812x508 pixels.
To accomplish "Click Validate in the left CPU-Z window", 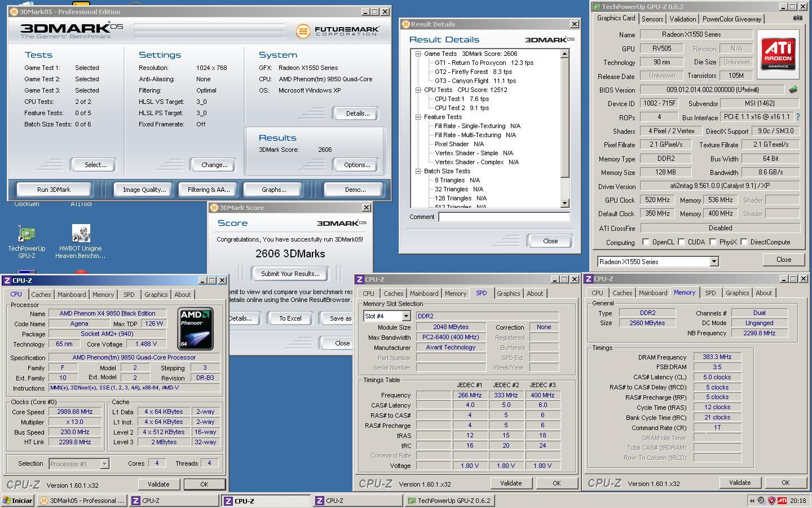I will pyautogui.click(x=158, y=484).
